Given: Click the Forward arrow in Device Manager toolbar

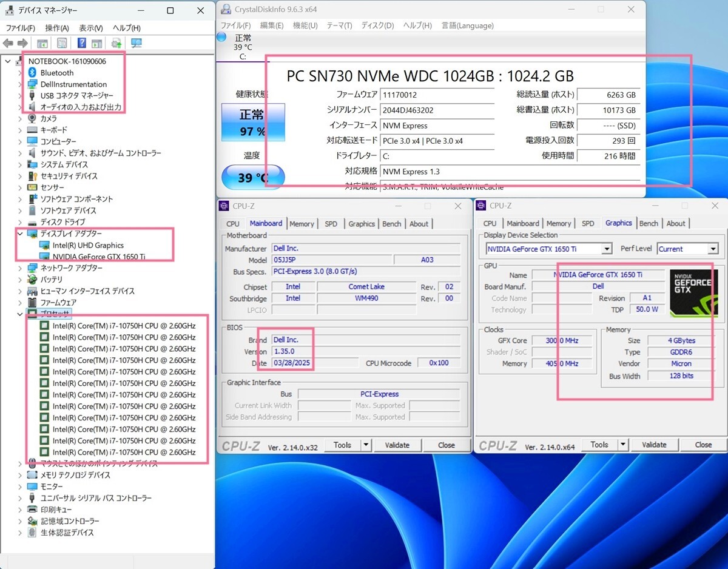Looking at the screenshot, I should pyautogui.click(x=22, y=43).
